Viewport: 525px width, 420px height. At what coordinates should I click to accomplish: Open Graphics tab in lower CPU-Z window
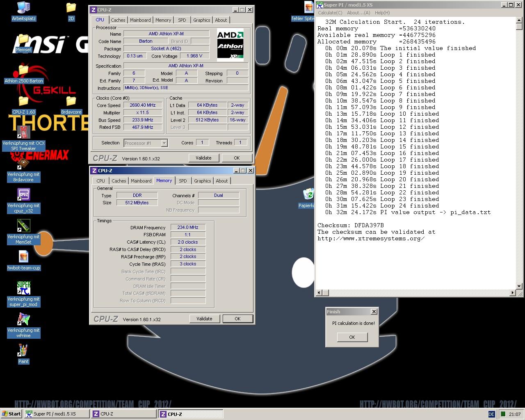coord(203,181)
